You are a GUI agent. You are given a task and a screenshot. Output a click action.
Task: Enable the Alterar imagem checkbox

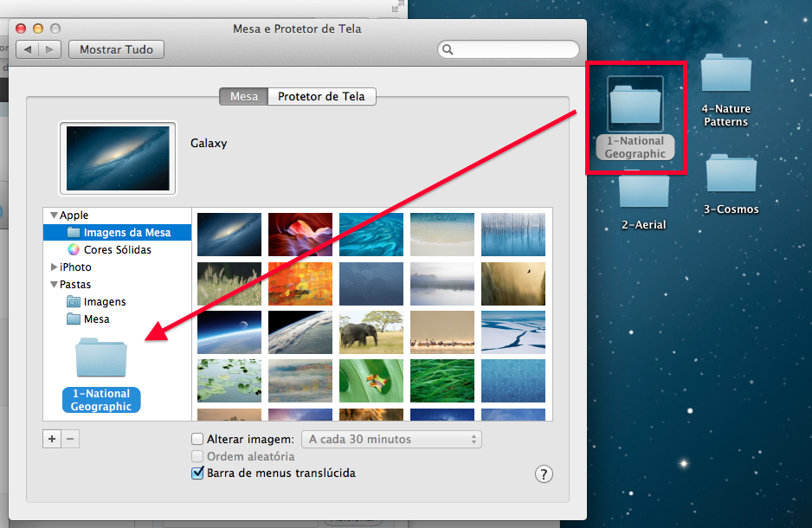(197, 439)
